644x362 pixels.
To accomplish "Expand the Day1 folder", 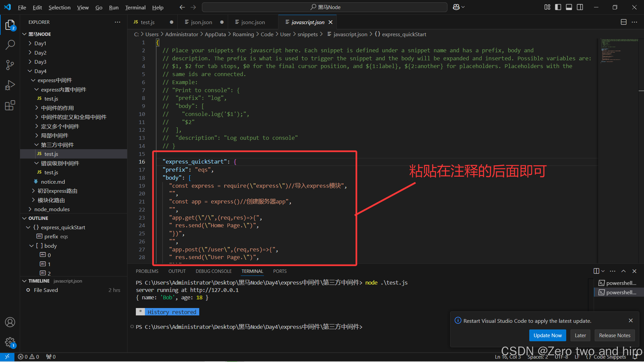I will click(40, 43).
